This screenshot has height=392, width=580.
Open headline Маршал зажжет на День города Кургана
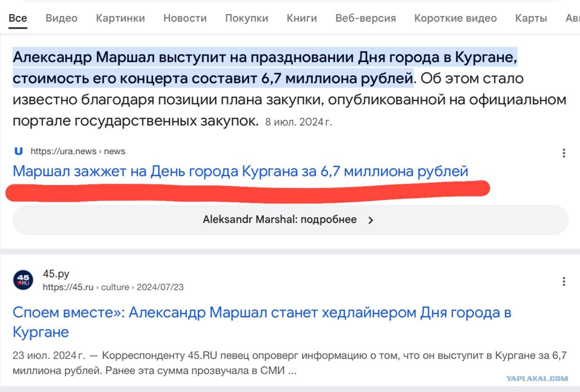(x=241, y=171)
